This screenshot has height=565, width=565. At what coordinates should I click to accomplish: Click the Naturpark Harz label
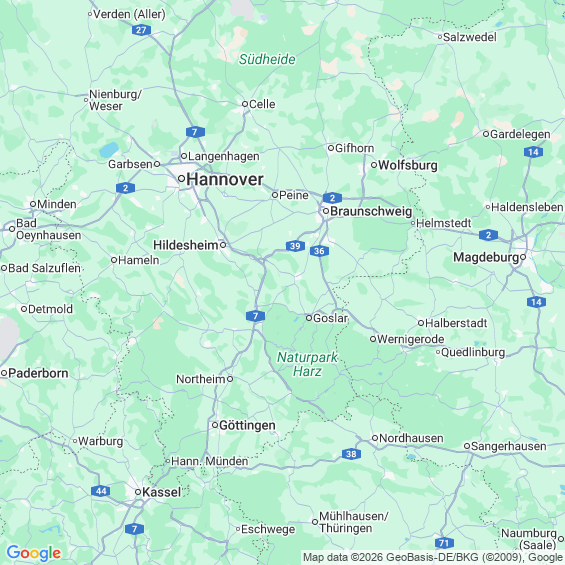point(307,364)
